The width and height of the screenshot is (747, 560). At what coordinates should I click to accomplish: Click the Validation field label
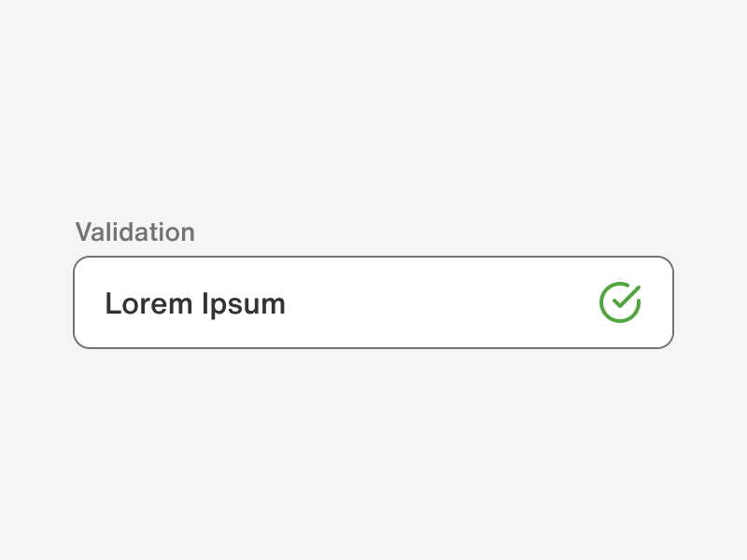(x=135, y=232)
